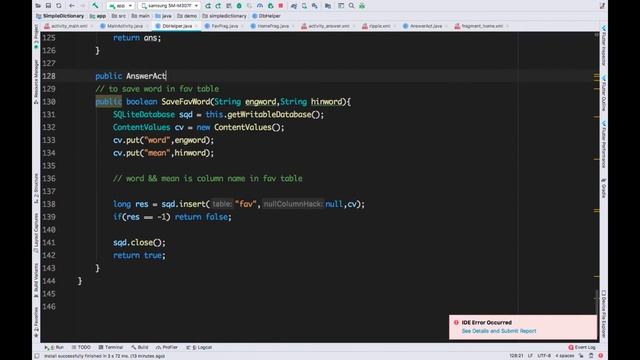Viewport: 640px width, 360px height.
Task: Open the app run configuration dropdown
Action: pos(121,6)
